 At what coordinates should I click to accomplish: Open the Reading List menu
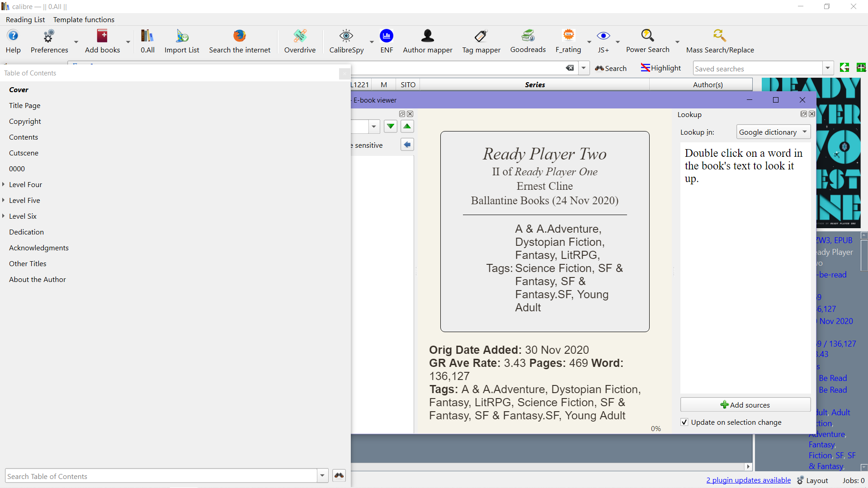(x=25, y=19)
